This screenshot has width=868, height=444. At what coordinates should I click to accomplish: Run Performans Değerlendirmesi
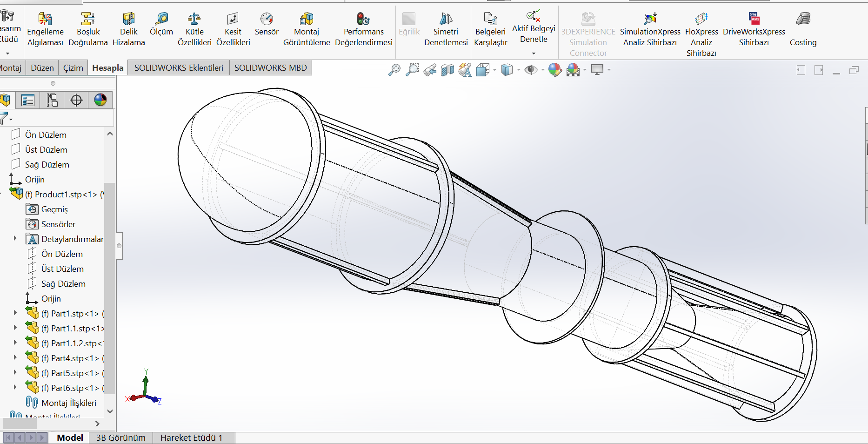click(364, 29)
